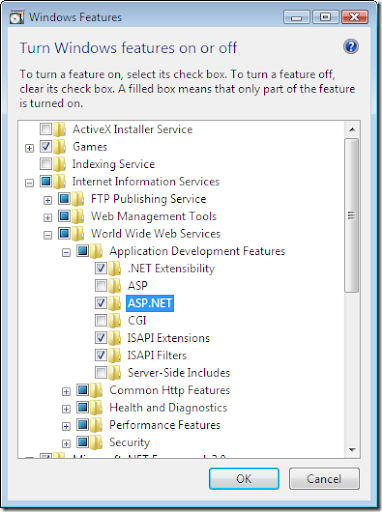
Task: Uncheck the Games checkbox
Action: (46, 146)
